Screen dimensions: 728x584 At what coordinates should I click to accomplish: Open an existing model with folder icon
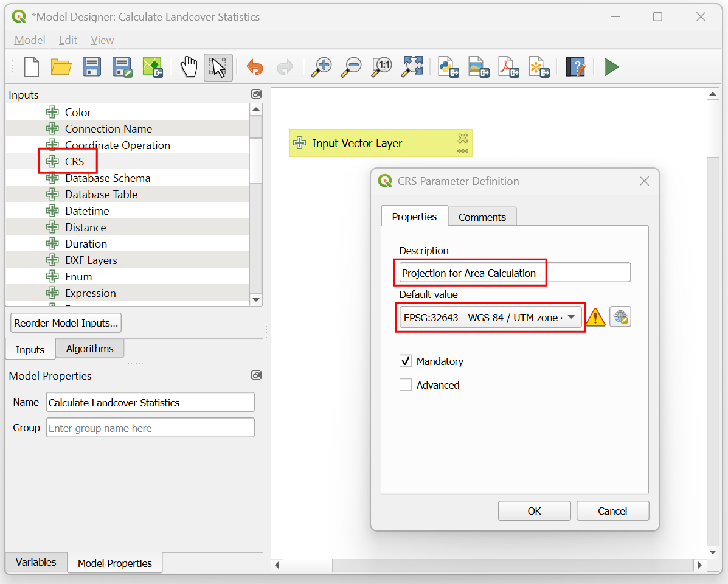pos(61,67)
